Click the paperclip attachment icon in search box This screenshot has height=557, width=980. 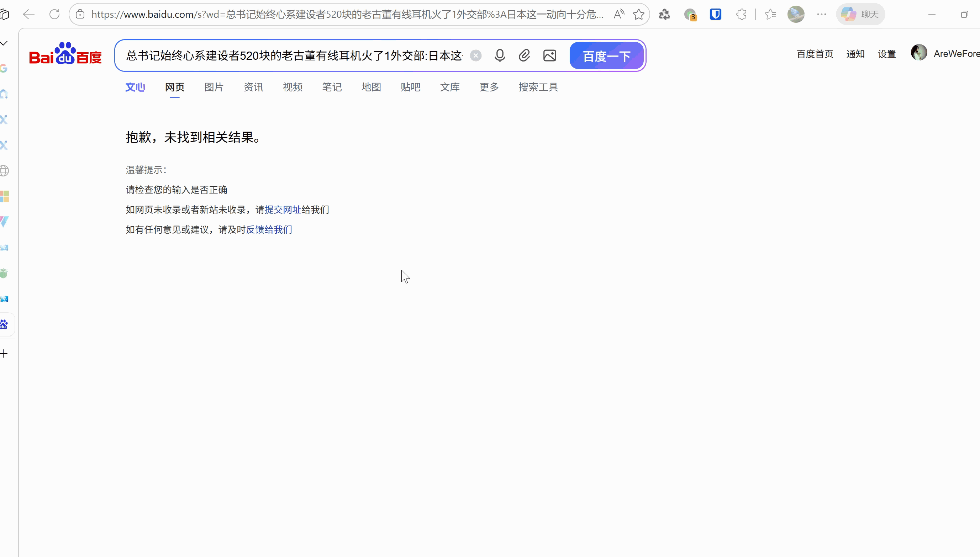(x=524, y=55)
